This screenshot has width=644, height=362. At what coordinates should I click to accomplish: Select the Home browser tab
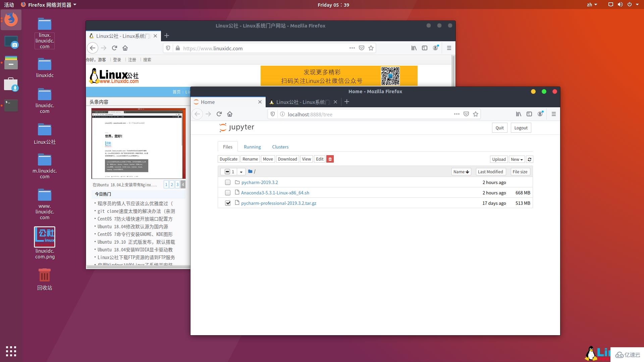click(228, 102)
